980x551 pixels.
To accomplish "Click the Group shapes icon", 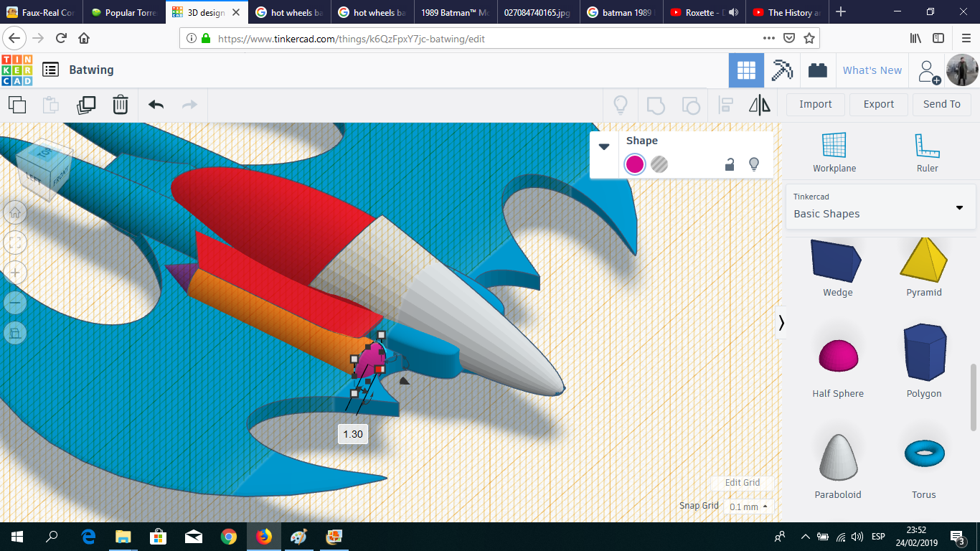I will pos(656,105).
